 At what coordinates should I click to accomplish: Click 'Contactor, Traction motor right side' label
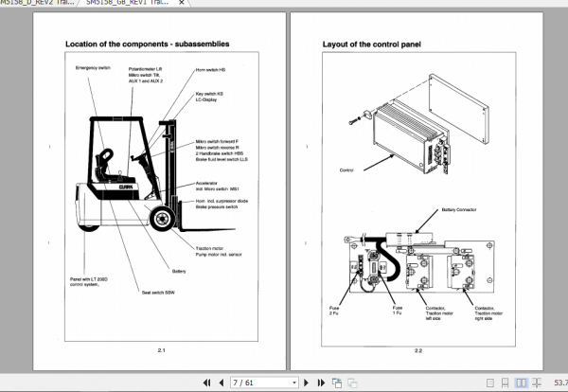coord(488,313)
